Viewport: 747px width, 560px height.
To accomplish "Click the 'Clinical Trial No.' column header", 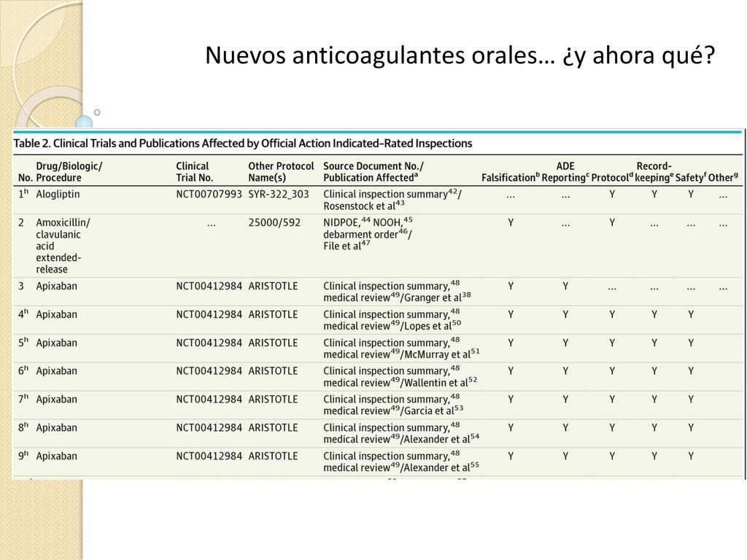I will coord(194,172).
